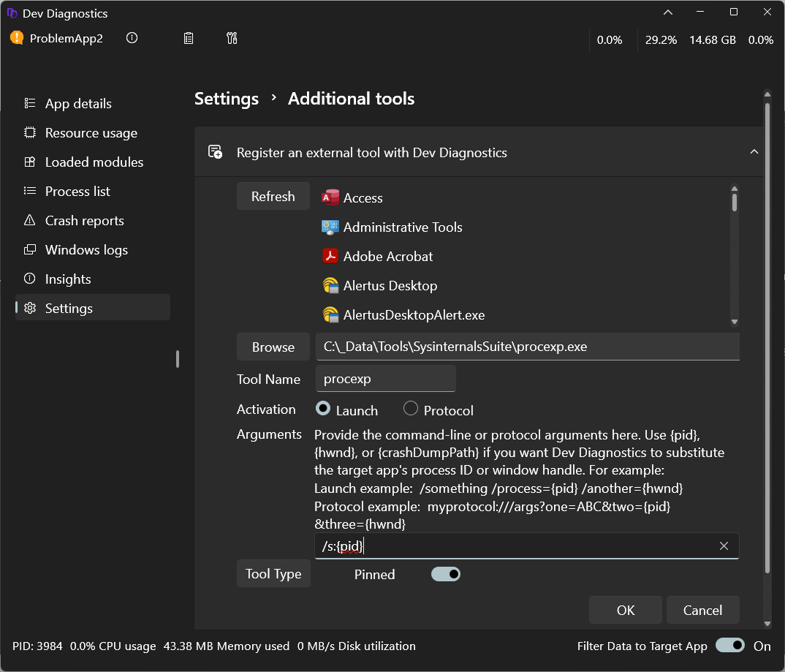Select the Protocol activation radio button
This screenshot has height=672, width=785.
click(411, 409)
